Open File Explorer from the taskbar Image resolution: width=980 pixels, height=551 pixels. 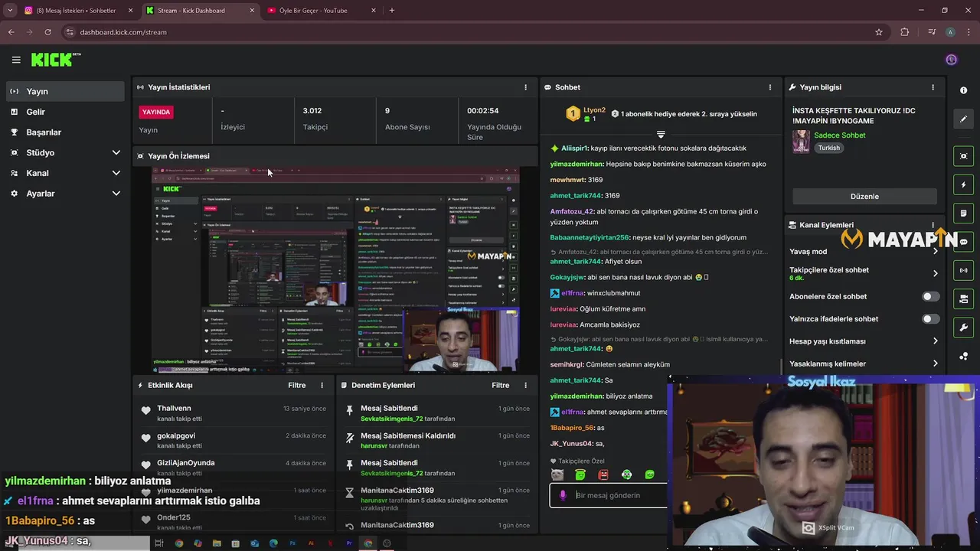coord(217,543)
